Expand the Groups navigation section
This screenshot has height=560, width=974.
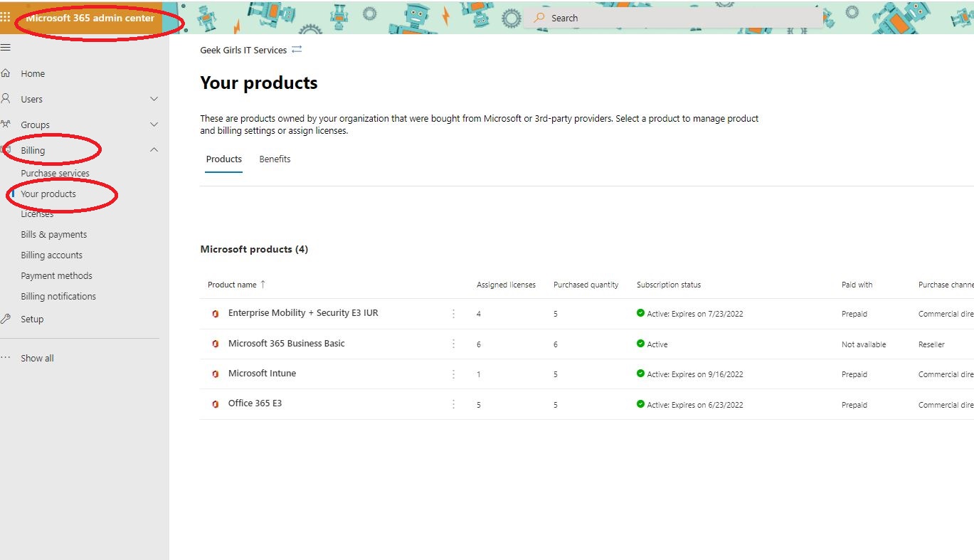154,125
